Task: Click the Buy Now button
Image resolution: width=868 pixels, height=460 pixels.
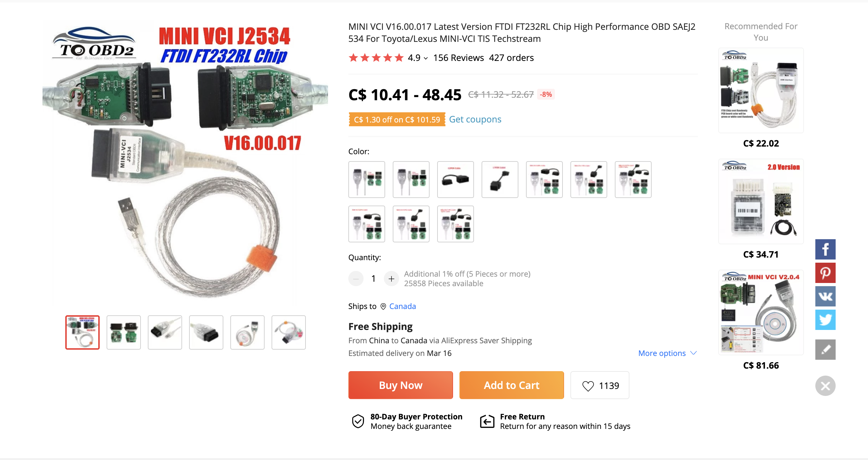Action: (401, 385)
